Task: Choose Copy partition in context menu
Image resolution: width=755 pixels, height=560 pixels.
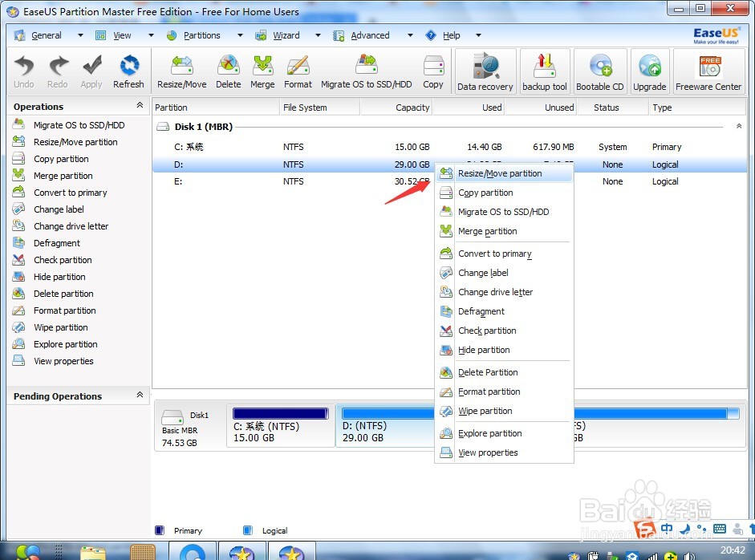Action: coord(504,193)
